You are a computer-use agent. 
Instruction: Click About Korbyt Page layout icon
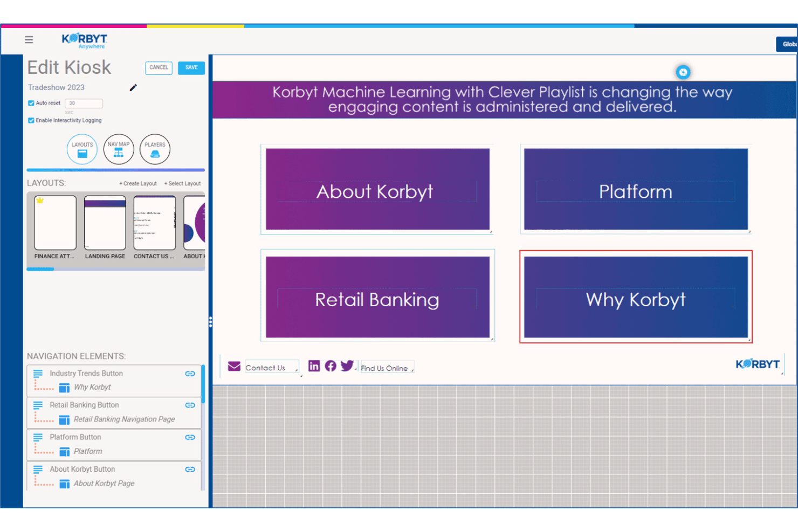[64, 483]
